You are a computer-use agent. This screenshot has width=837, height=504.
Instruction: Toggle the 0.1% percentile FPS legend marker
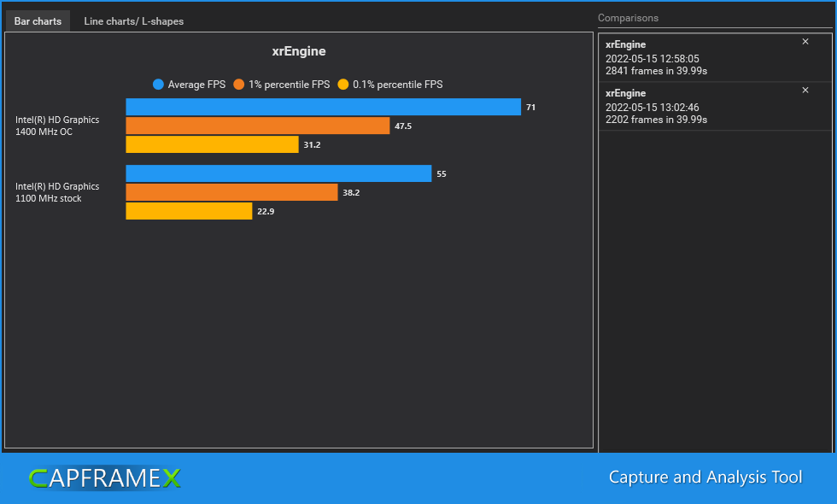coord(342,85)
